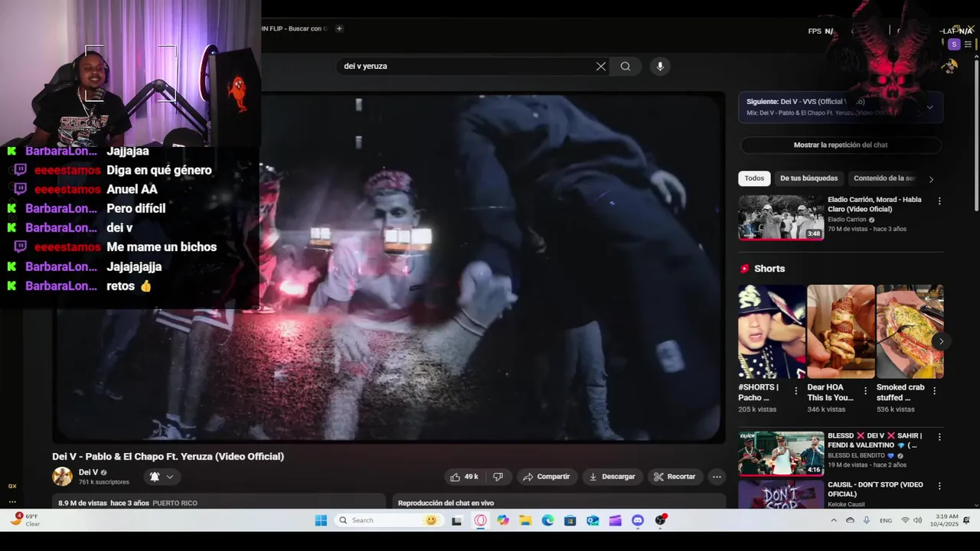Open Task View from taskbar
980x551 pixels.
point(457,520)
